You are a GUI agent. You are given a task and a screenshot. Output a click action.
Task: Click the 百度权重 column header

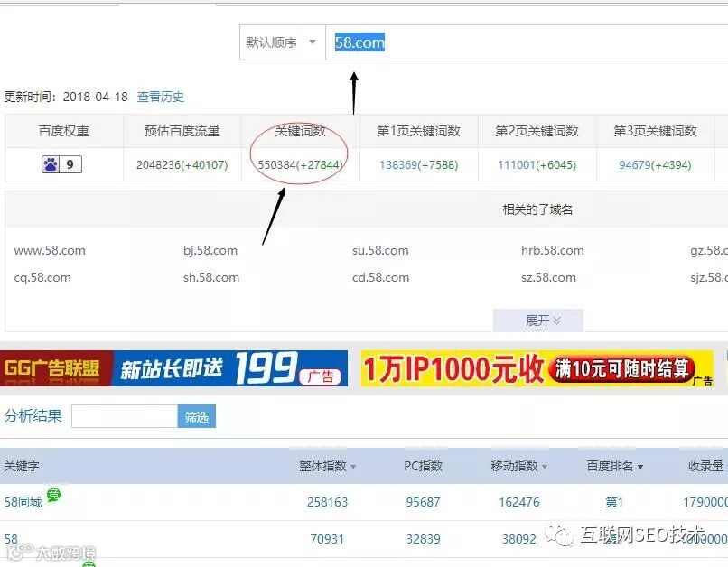tap(64, 131)
